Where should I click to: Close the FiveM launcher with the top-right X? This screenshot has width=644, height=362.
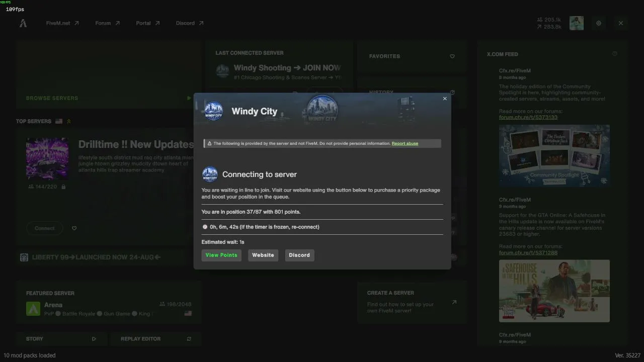pyautogui.click(x=621, y=23)
